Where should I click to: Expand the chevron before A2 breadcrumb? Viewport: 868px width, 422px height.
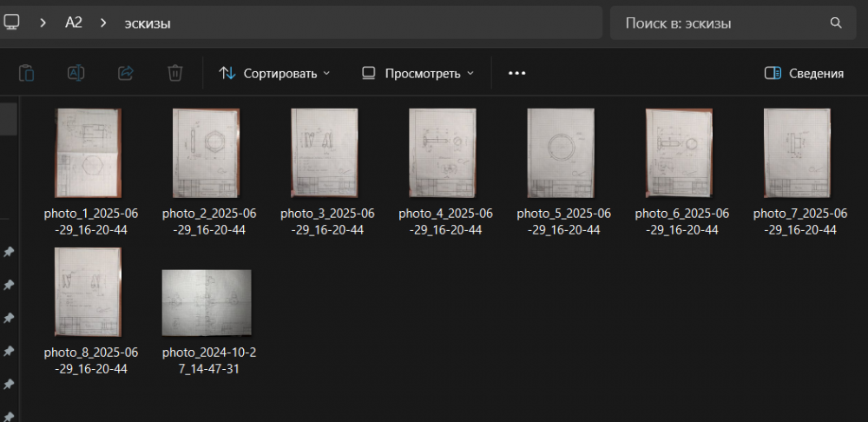(x=43, y=23)
